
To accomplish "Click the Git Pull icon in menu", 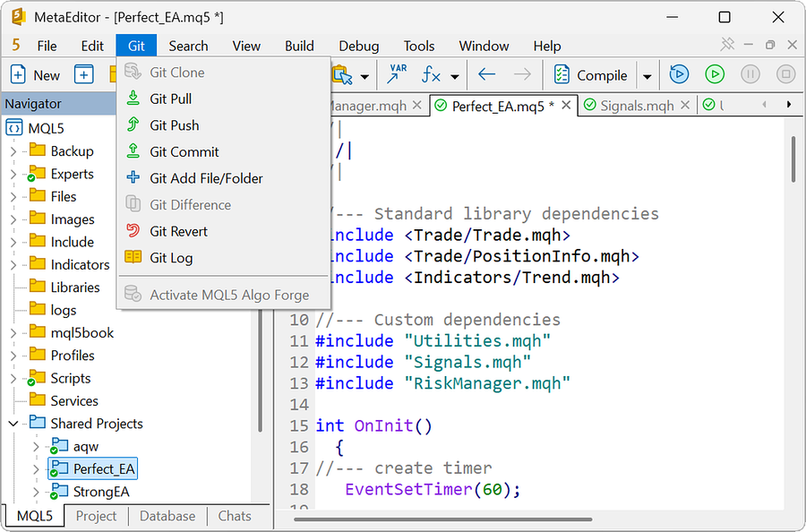I will click(x=133, y=98).
